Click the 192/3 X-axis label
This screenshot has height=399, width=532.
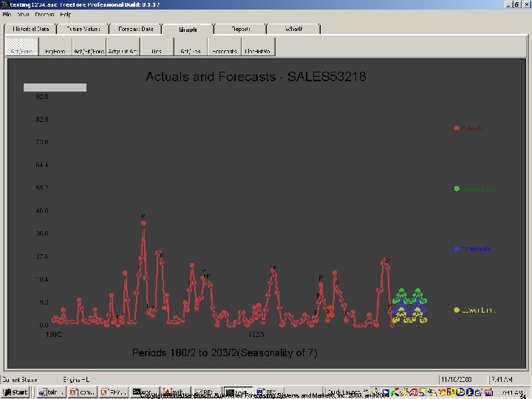click(x=256, y=335)
